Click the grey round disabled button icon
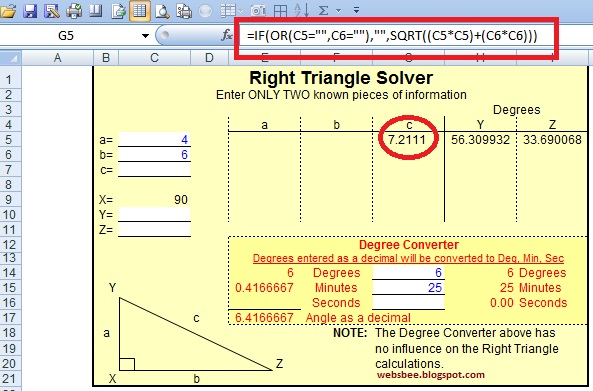This screenshot has height=391, width=593. point(205,11)
